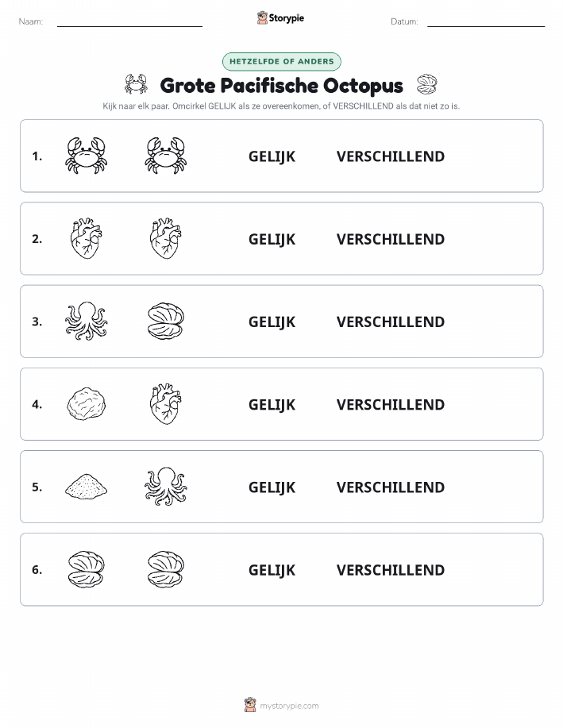Screen dimensions: 563x728
Task: Select the rock image in row 4
Action: click(87, 404)
